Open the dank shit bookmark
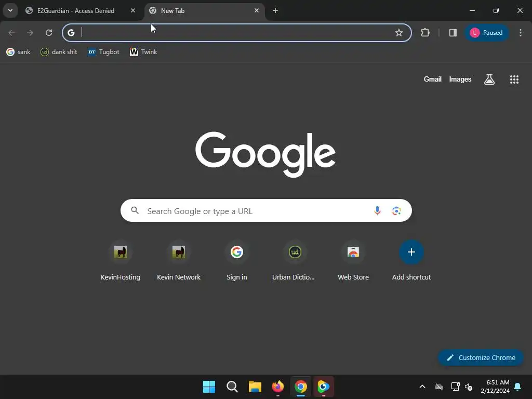532x399 pixels. (59, 52)
